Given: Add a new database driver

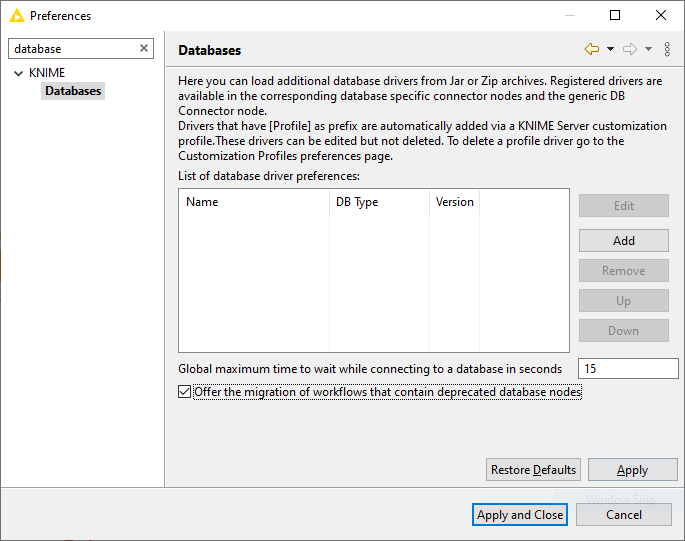Looking at the screenshot, I should tap(623, 240).
